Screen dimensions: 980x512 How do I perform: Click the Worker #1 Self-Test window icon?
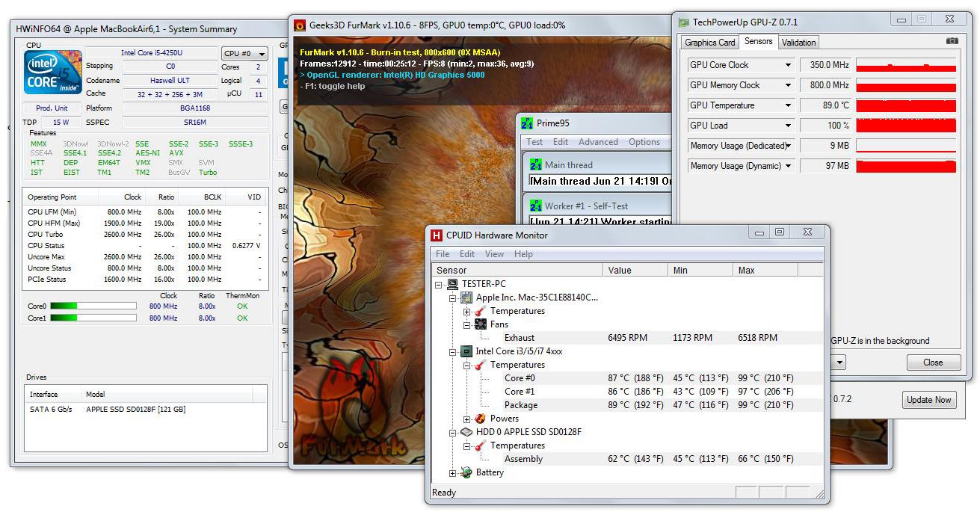point(535,206)
